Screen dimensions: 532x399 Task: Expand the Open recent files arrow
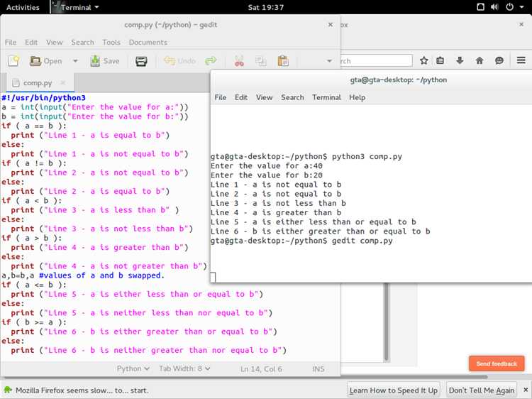click(x=75, y=61)
